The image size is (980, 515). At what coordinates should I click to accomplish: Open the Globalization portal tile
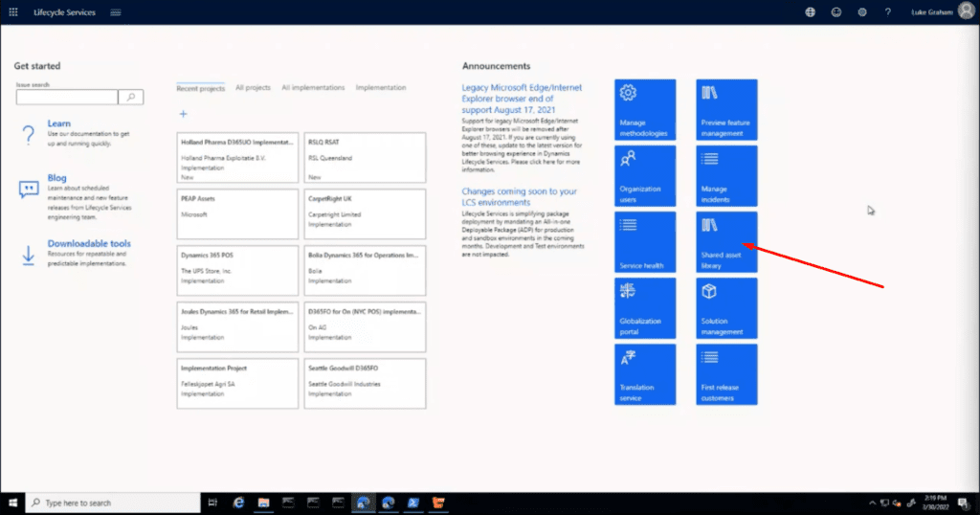645,308
